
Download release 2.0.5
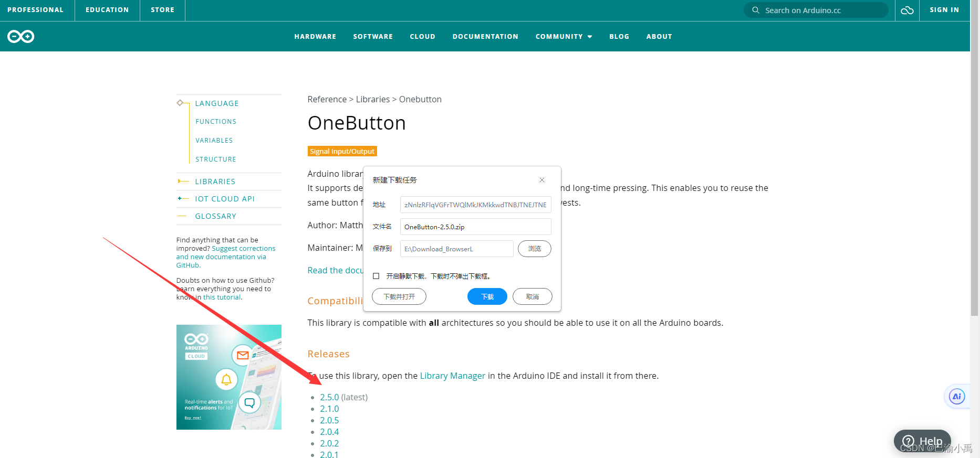click(330, 420)
